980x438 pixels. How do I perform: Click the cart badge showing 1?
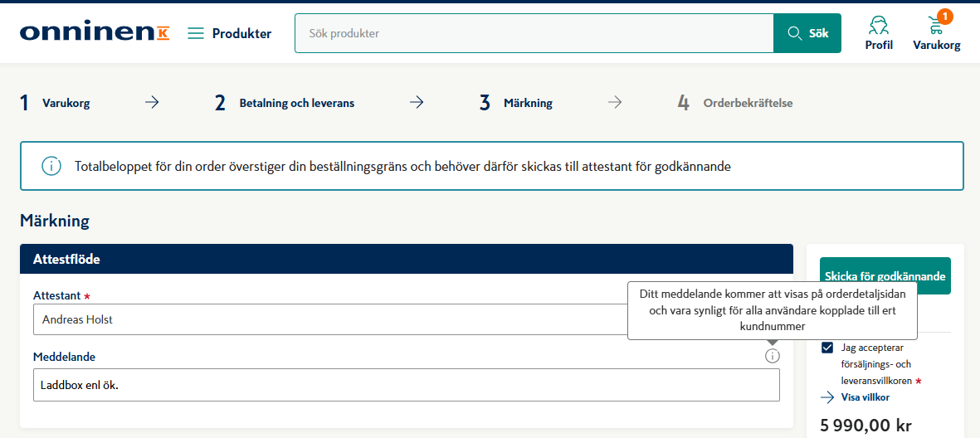945,17
